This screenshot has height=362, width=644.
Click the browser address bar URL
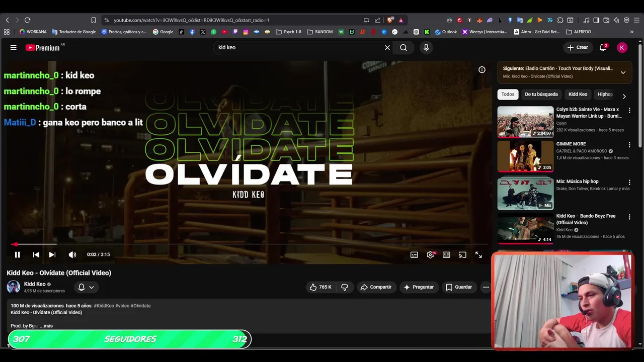click(x=191, y=20)
